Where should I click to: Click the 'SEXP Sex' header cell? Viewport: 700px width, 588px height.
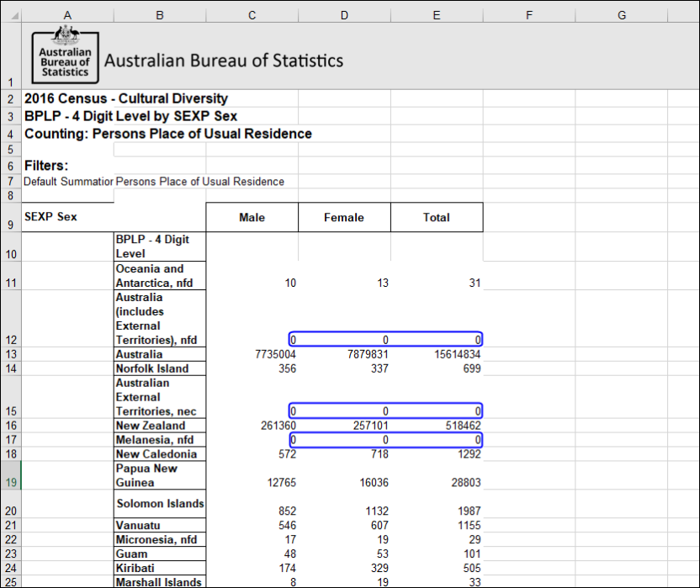[x=67, y=216]
